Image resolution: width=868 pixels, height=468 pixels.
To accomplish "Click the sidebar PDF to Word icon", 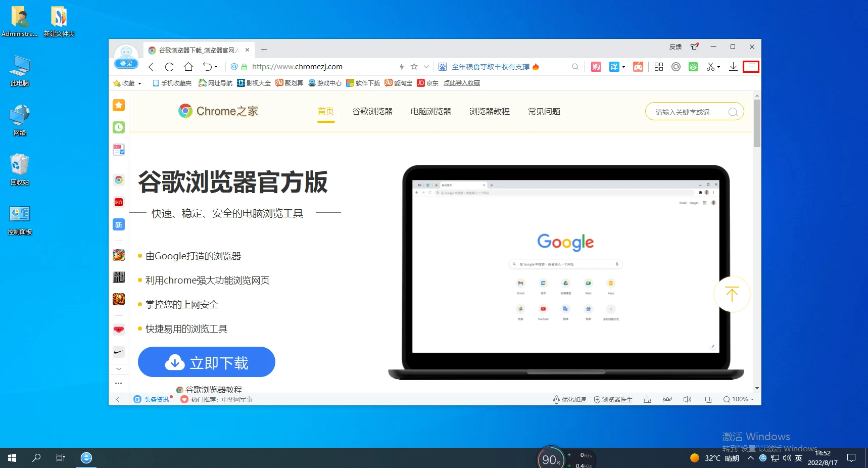I will click(119, 150).
